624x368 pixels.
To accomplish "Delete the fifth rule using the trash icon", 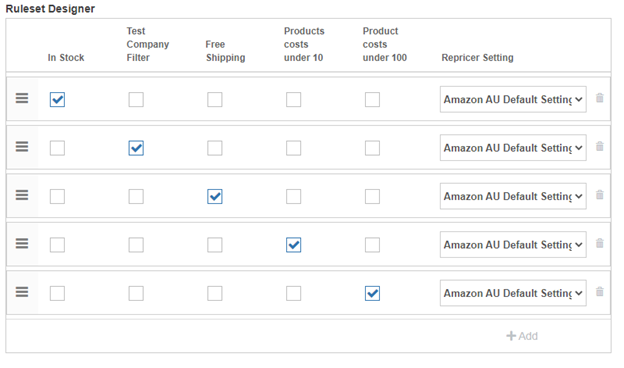I will pos(599,292).
